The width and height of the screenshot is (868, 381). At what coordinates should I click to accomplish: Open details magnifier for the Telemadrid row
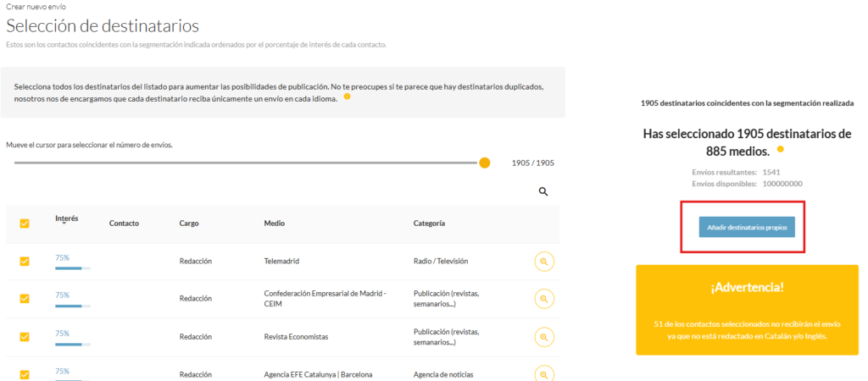(544, 262)
